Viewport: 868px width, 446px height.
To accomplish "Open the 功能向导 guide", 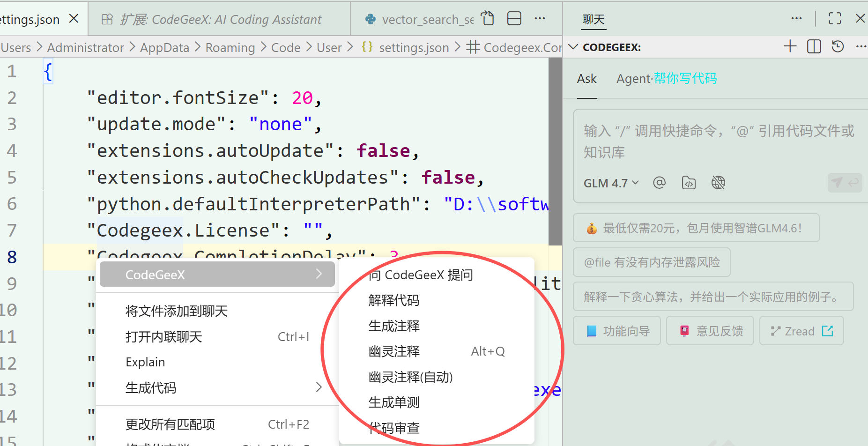I will [617, 331].
